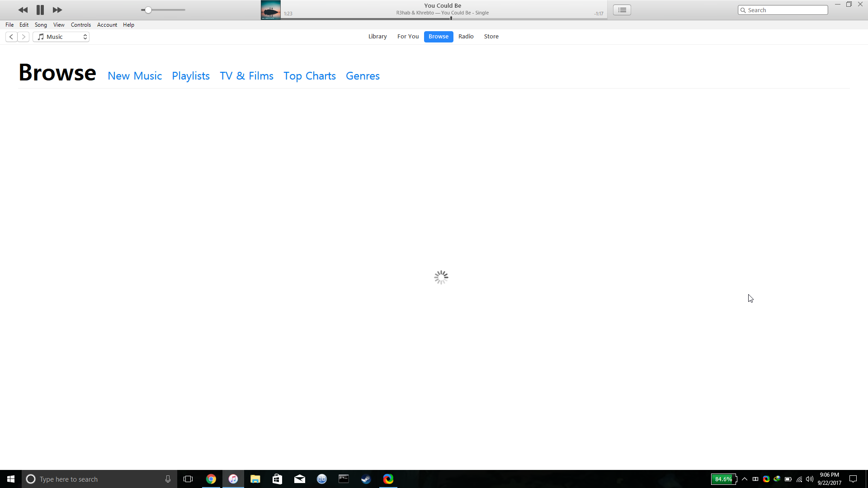Open iTunes from the Windows taskbar
This screenshot has width=868, height=488.
coord(233,479)
